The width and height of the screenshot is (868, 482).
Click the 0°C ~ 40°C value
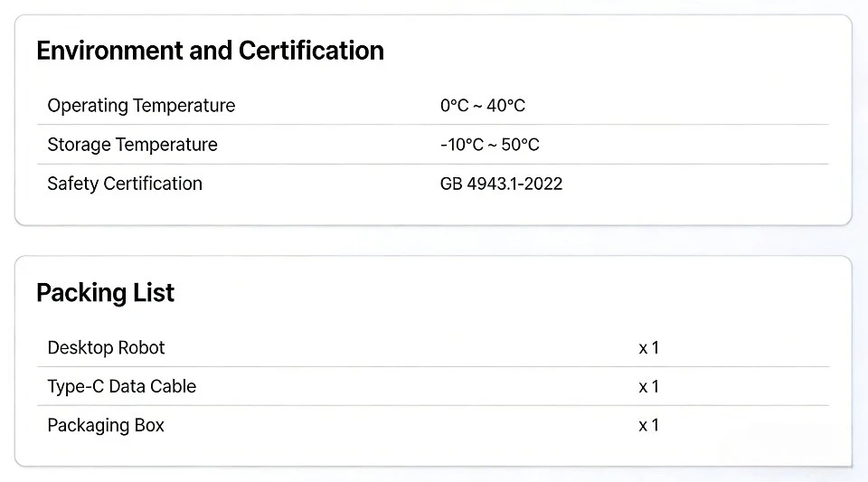483,106
